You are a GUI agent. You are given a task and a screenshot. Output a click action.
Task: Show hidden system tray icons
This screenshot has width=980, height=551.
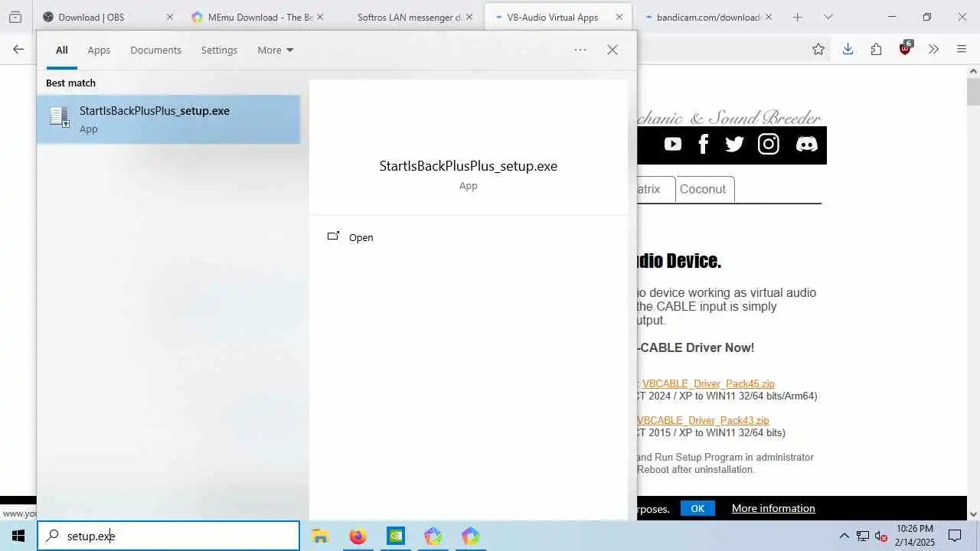click(x=844, y=536)
